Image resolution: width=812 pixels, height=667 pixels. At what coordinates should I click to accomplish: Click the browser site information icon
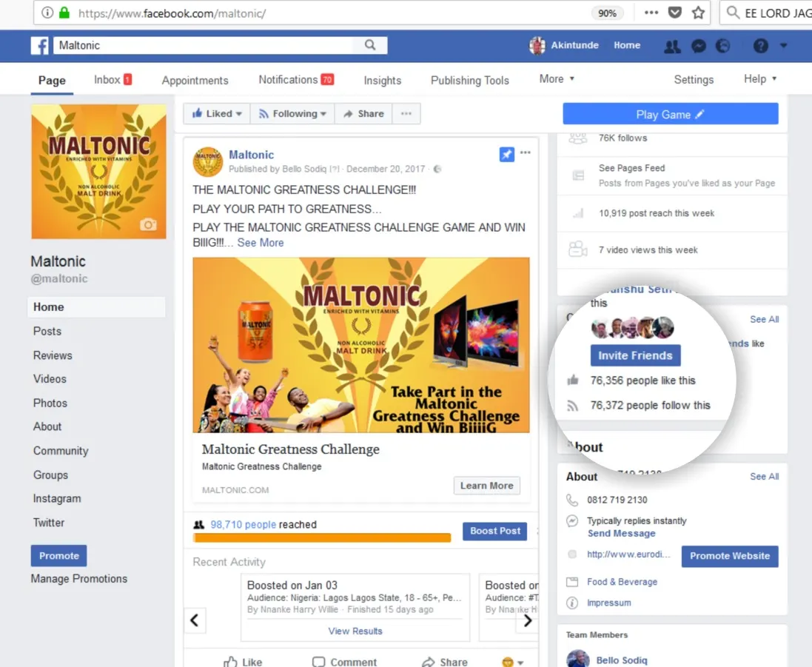point(47,13)
